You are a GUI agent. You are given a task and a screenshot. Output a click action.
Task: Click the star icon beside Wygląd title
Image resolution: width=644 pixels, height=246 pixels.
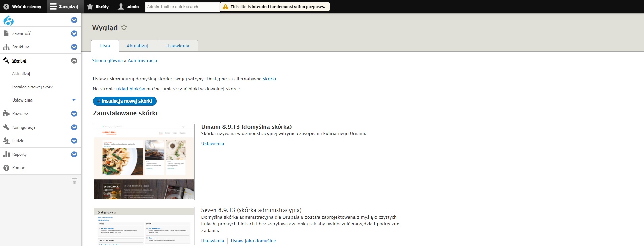(x=124, y=27)
